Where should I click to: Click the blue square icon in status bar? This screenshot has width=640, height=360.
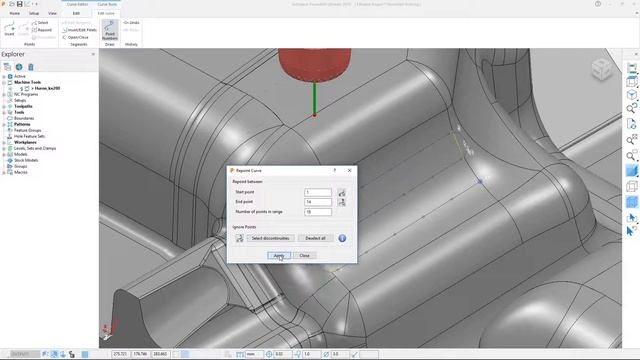(x=85, y=354)
